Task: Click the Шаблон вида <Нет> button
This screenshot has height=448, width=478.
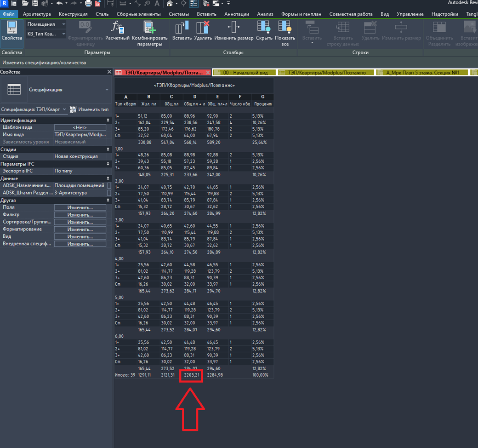Action: coord(80,127)
